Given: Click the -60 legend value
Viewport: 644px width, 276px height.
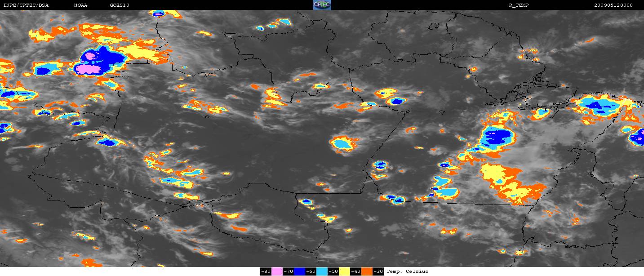Looking at the screenshot, I should pos(311,272).
